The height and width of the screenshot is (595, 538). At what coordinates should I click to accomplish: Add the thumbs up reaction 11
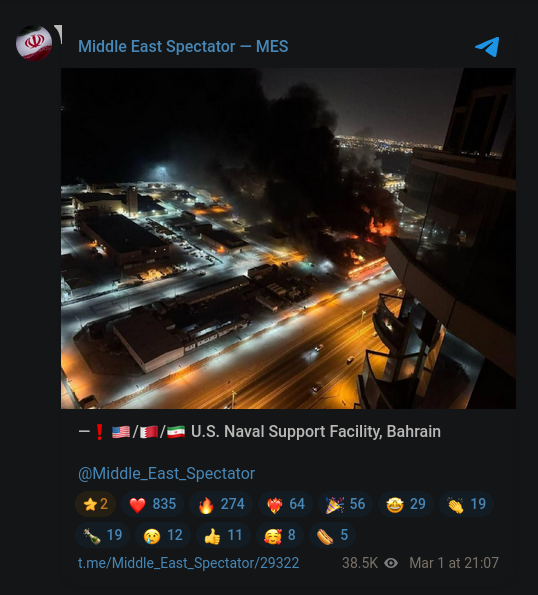click(223, 535)
